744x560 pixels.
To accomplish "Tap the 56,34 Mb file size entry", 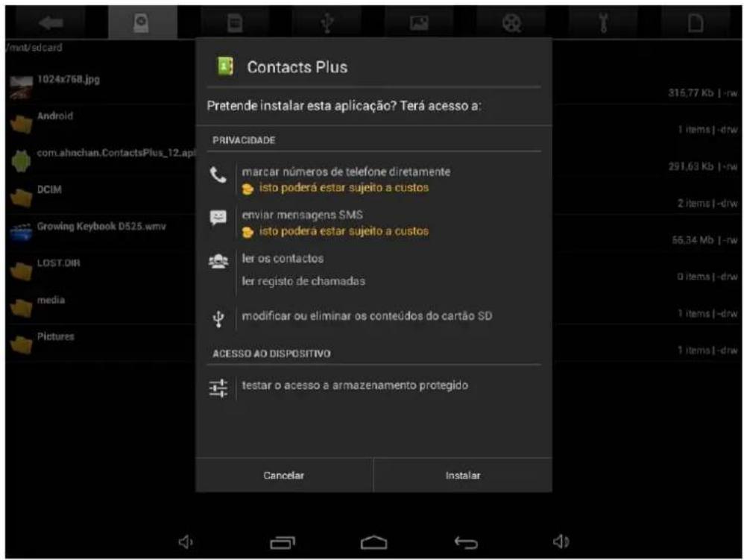I will click(704, 240).
